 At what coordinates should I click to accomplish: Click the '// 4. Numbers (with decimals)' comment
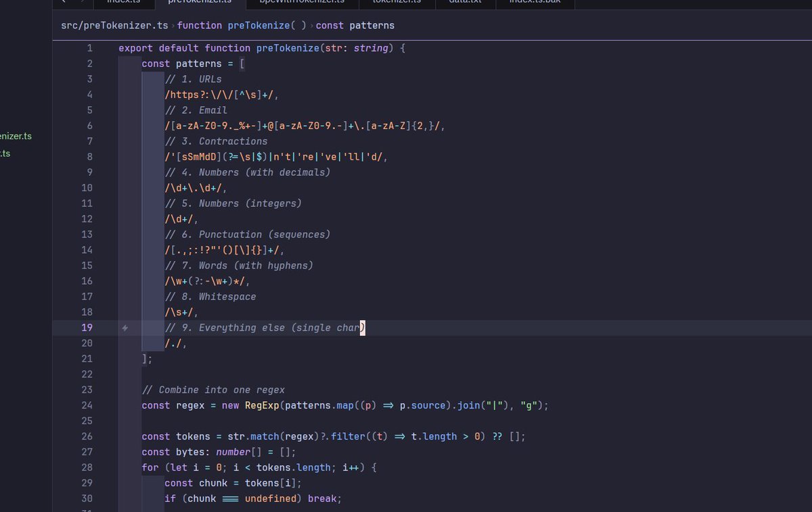[x=247, y=172]
